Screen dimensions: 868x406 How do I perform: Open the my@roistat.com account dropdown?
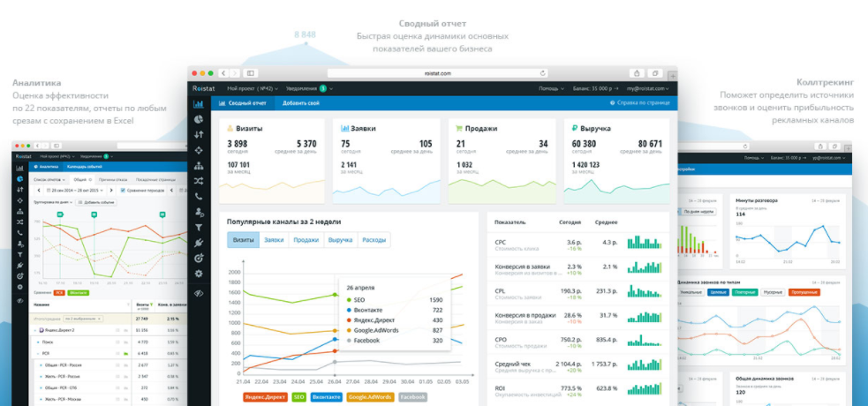(x=647, y=88)
